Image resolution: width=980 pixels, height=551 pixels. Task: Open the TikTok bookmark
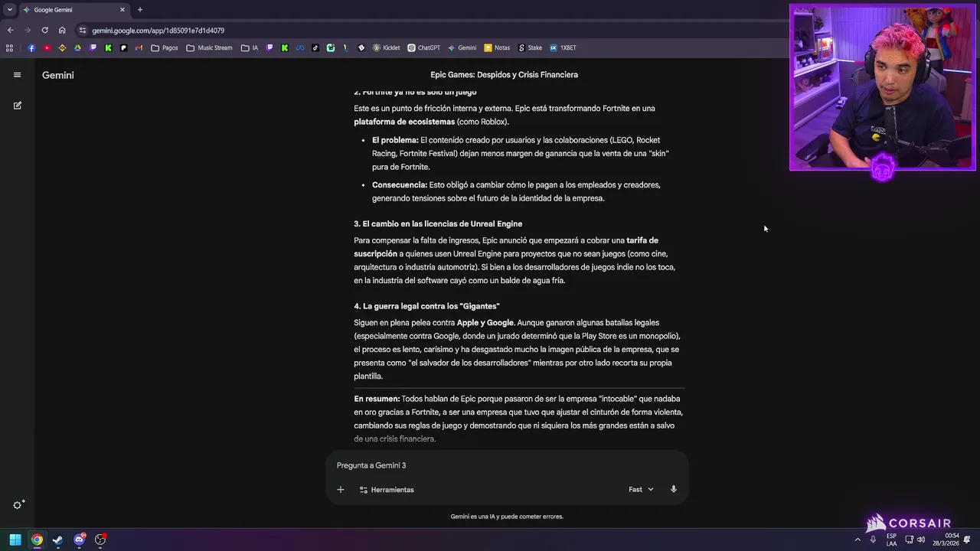click(x=315, y=47)
